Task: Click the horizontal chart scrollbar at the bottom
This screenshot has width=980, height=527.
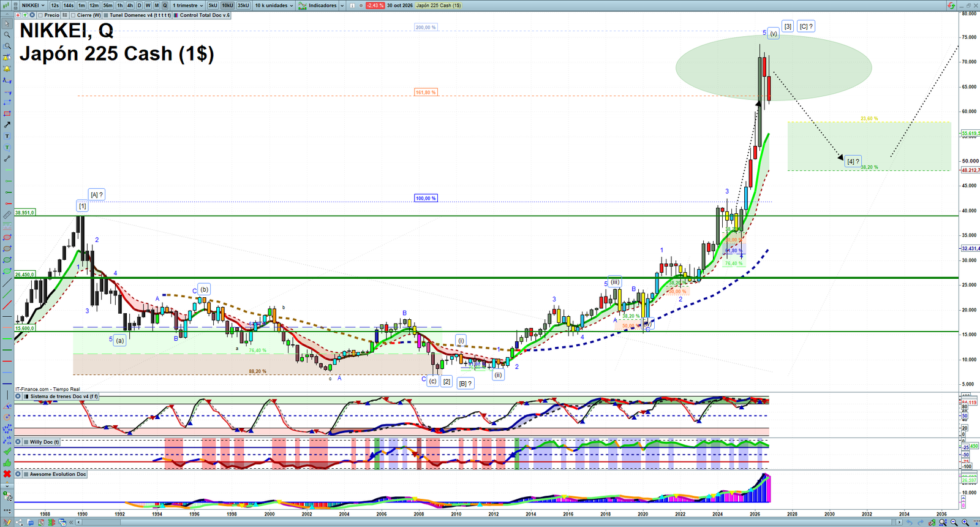Action: [x=490, y=522]
